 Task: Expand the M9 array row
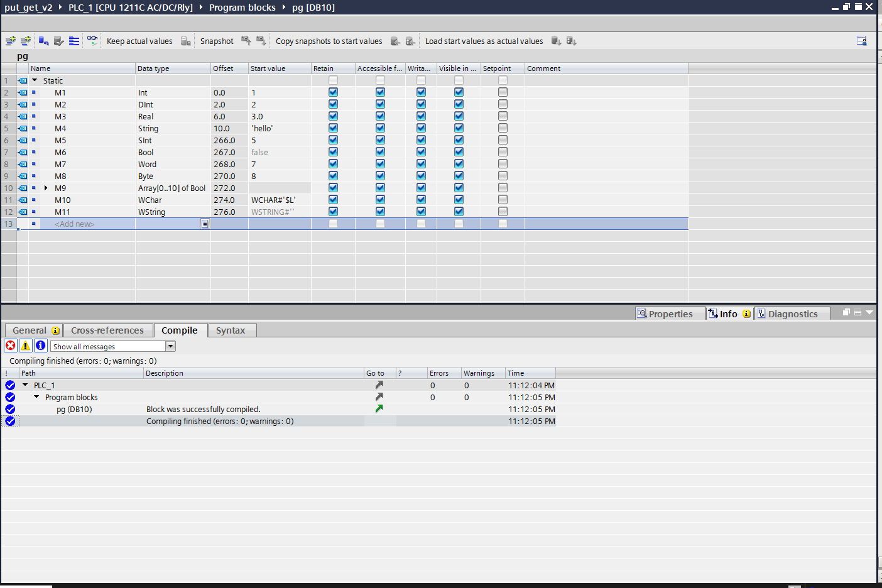point(46,188)
